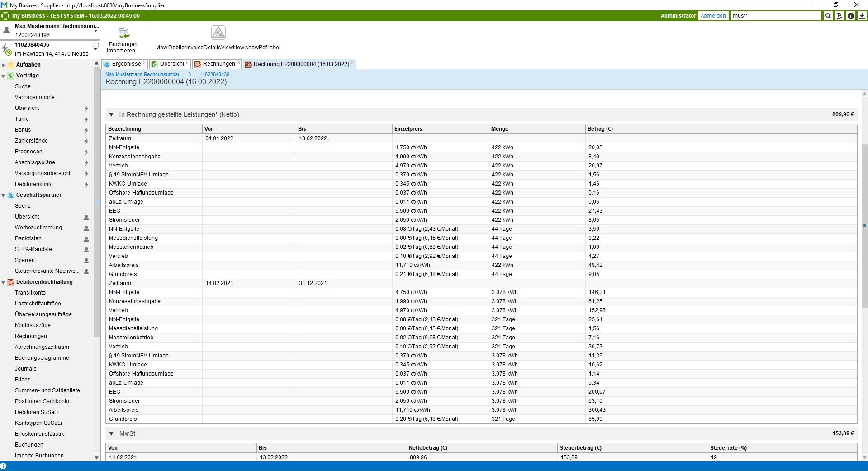Click person icon beside Bankdaten
The height and width of the screenshot is (471, 868).
(86, 239)
